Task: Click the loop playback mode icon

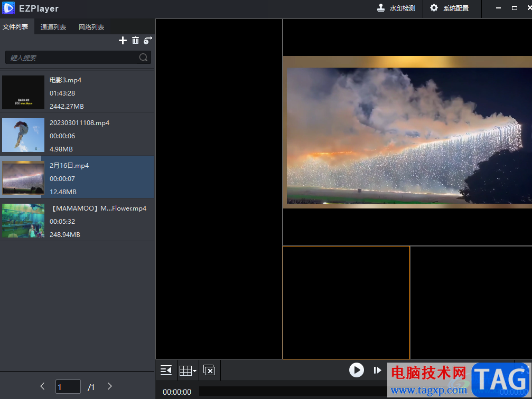Action: coord(148,41)
